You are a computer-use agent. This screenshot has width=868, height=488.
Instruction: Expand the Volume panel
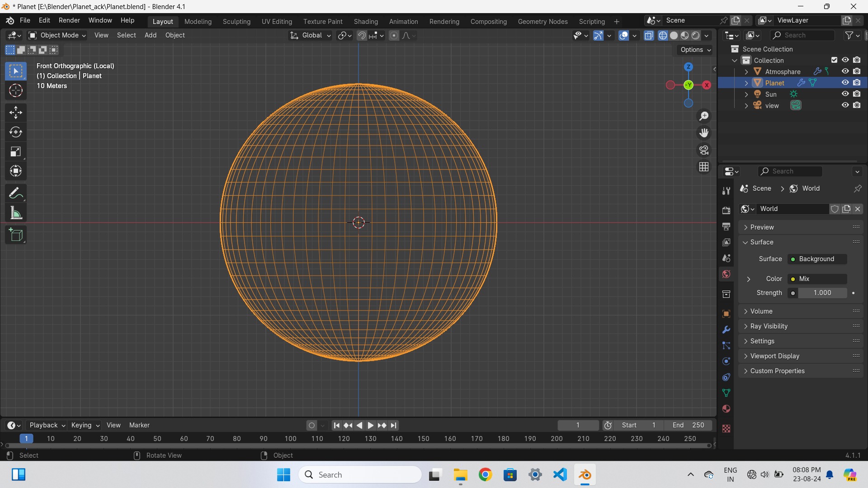761,311
